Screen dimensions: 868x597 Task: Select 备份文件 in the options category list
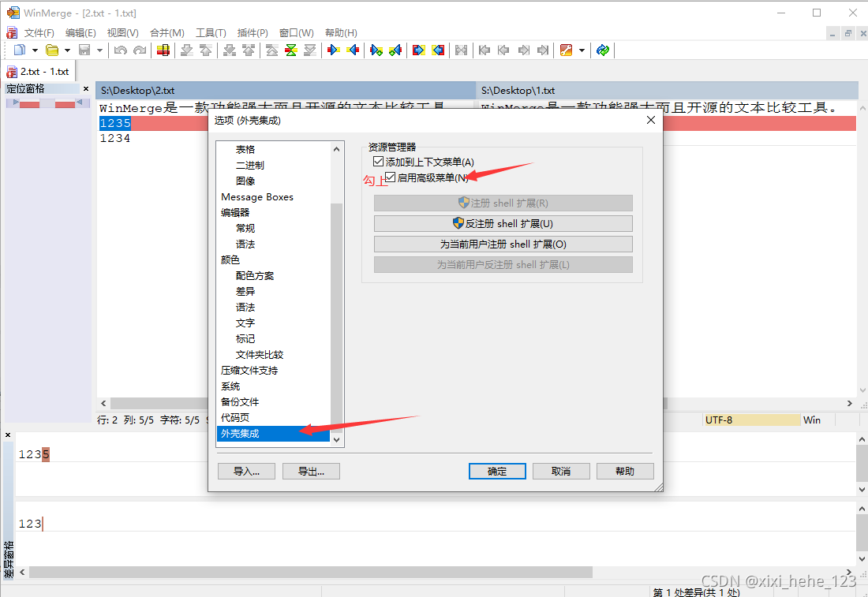pyautogui.click(x=240, y=401)
